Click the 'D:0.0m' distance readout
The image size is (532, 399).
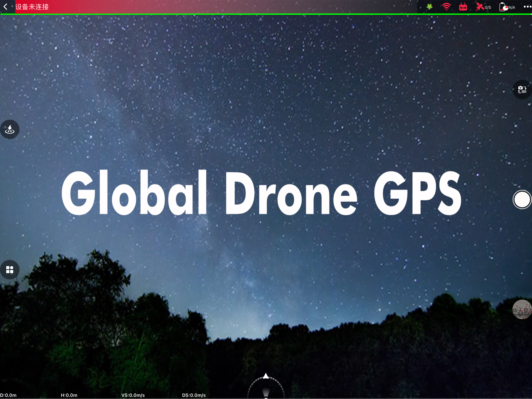pyautogui.click(x=8, y=395)
